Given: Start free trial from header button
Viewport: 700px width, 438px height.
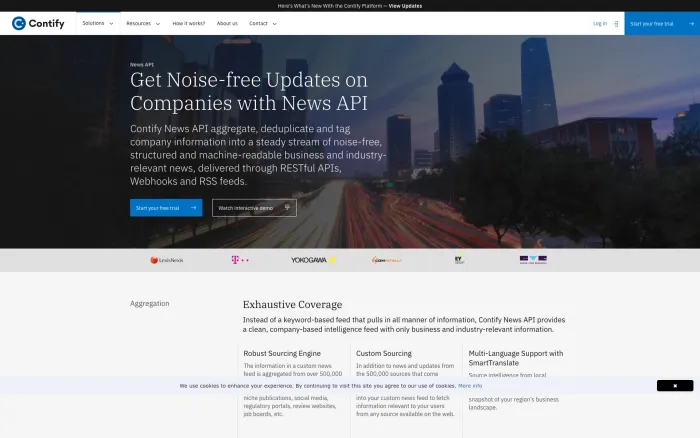Looking at the screenshot, I should [662, 24].
